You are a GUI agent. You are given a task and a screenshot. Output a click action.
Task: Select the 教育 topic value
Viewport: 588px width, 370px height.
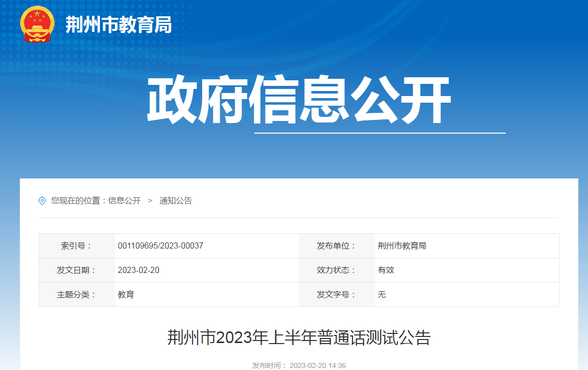[x=126, y=295]
